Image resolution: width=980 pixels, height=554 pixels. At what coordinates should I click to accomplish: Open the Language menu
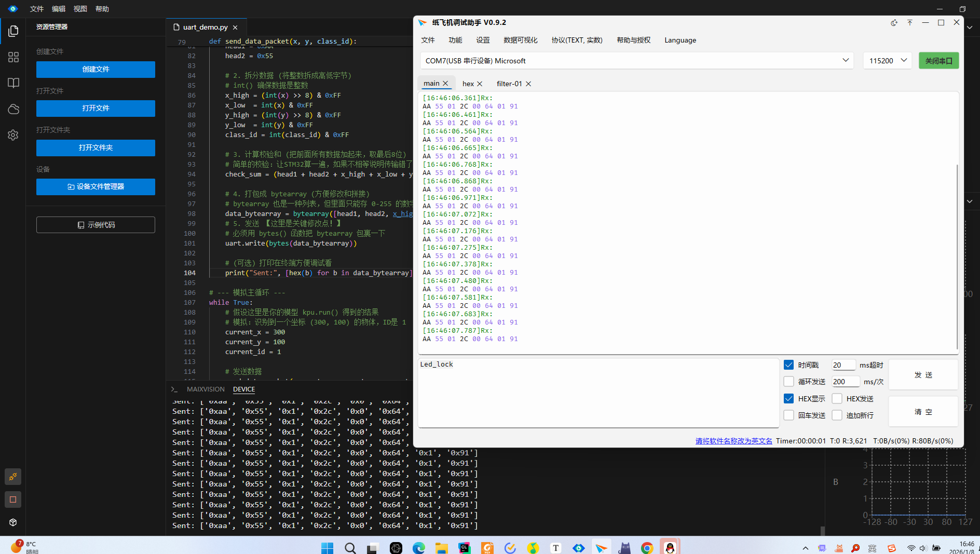(x=680, y=40)
